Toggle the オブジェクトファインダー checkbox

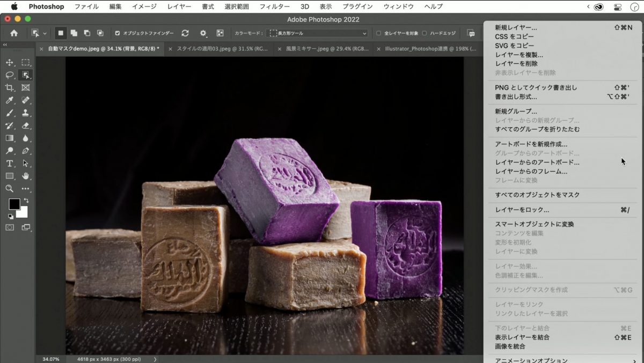pyautogui.click(x=118, y=33)
